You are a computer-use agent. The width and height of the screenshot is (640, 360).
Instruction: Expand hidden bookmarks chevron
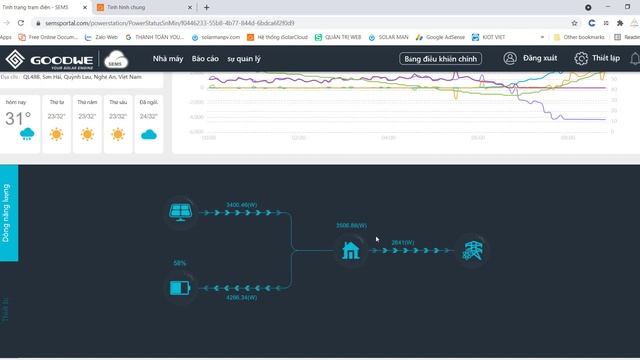pos(542,37)
